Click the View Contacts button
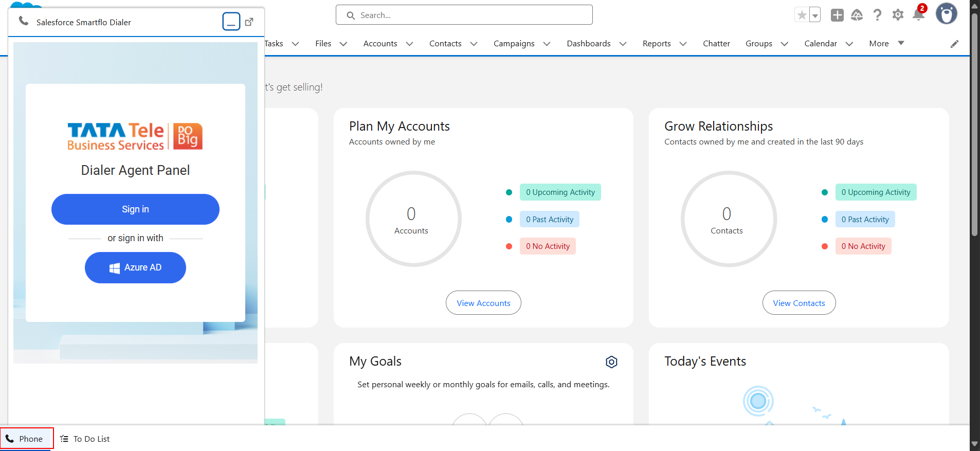 (x=799, y=303)
